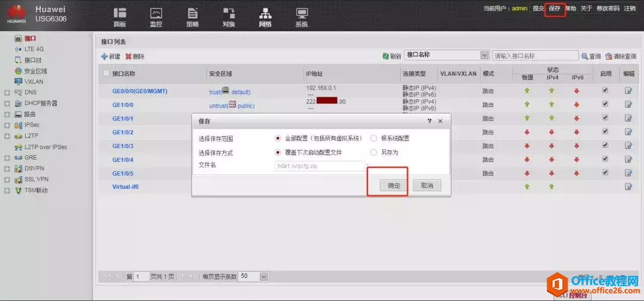The image size is (644, 301).
Task: Expand the GRE tree node
Action: [x=7, y=158]
